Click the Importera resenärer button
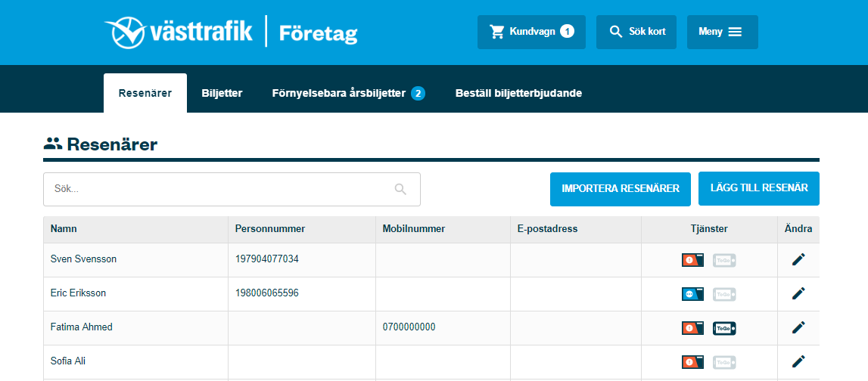Viewport: 868px width, 381px height. click(x=620, y=189)
